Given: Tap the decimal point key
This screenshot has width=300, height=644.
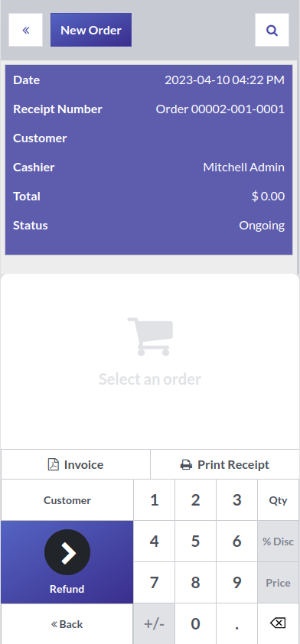Looking at the screenshot, I should [236, 624].
